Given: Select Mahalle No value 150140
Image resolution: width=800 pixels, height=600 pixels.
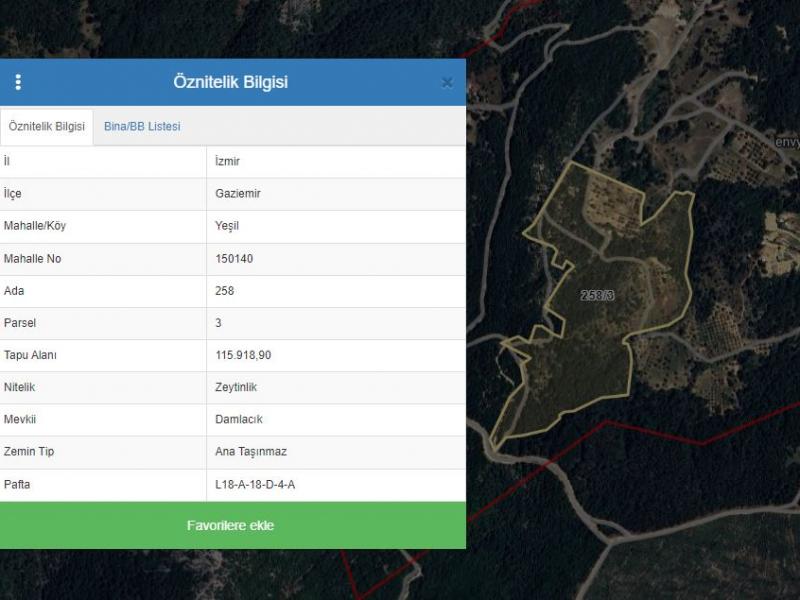Looking at the screenshot, I should coord(234,259).
